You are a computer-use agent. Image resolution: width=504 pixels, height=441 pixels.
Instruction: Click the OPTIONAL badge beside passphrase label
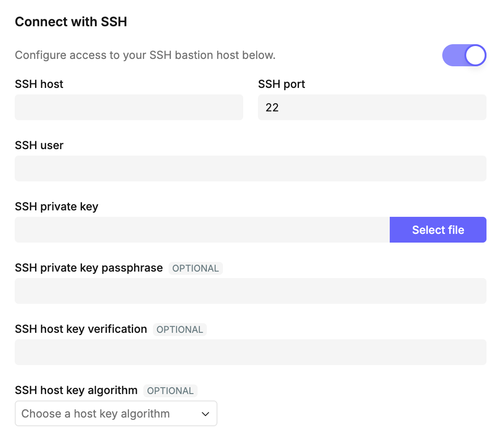tap(195, 268)
